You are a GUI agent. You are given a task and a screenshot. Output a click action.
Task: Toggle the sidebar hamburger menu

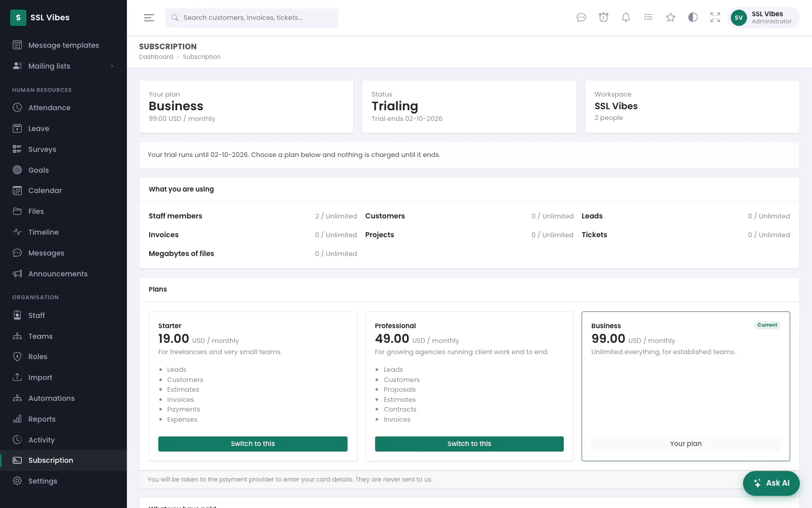point(149,18)
